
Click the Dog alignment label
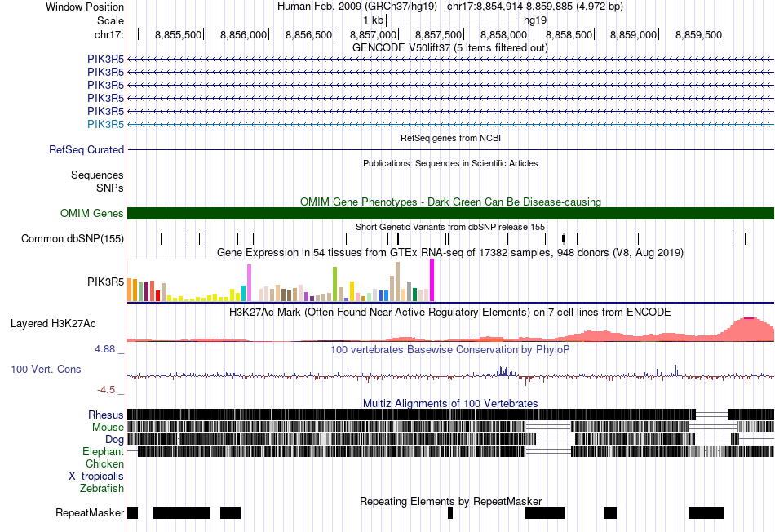click(x=114, y=440)
